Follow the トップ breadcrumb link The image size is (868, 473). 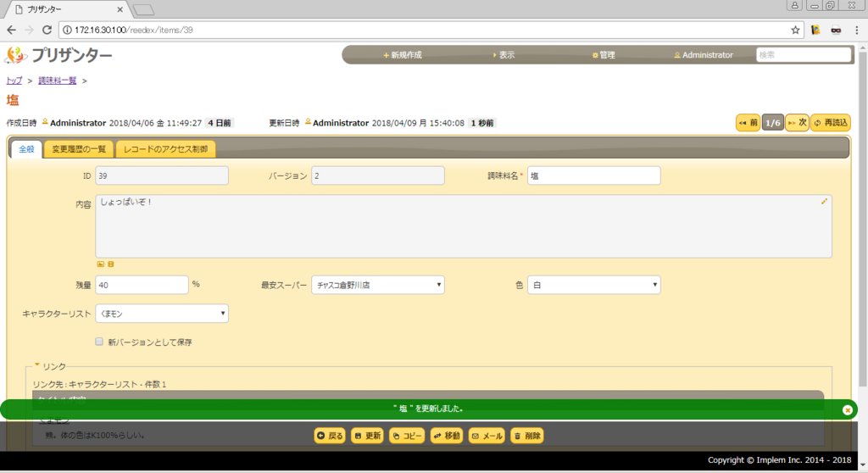tap(14, 81)
